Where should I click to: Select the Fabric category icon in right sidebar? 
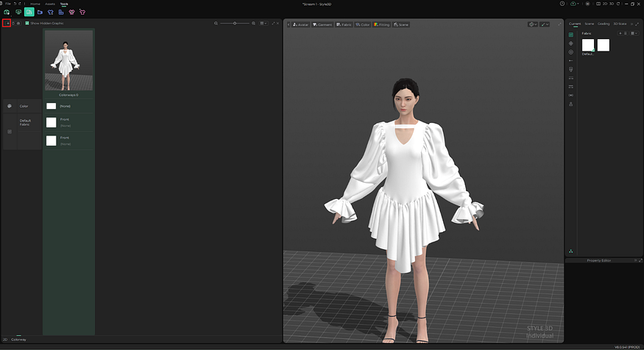pyautogui.click(x=571, y=34)
